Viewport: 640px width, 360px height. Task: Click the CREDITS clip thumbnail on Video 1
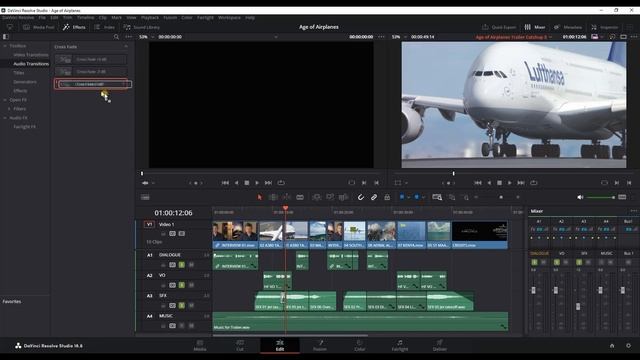click(x=480, y=231)
